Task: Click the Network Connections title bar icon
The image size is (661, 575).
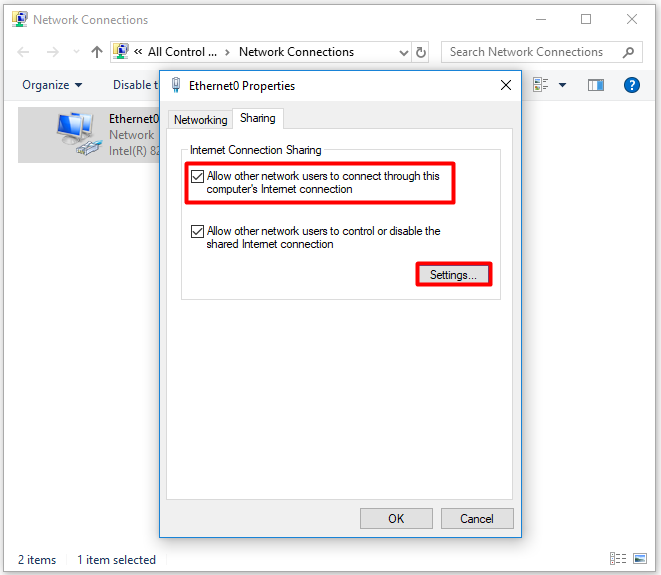Action: (x=20, y=19)
